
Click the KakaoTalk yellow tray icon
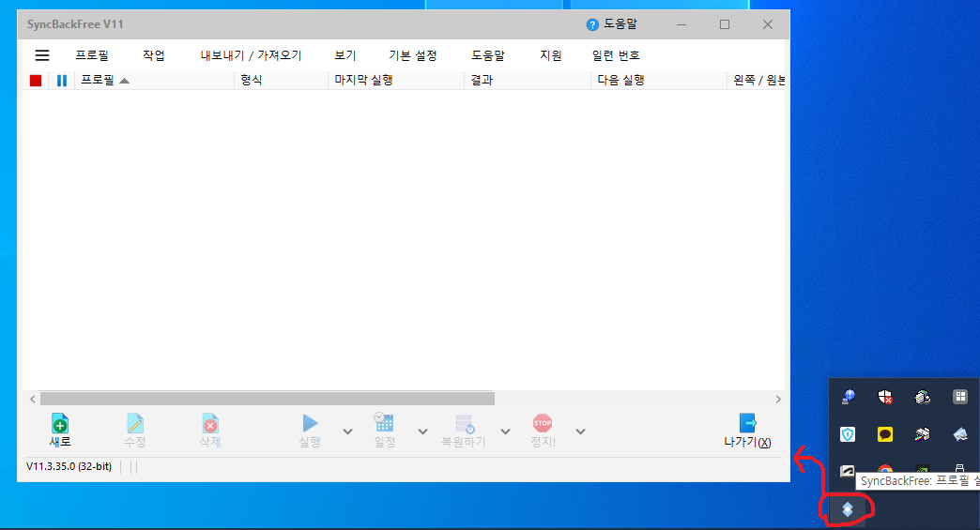click(885, 434)
